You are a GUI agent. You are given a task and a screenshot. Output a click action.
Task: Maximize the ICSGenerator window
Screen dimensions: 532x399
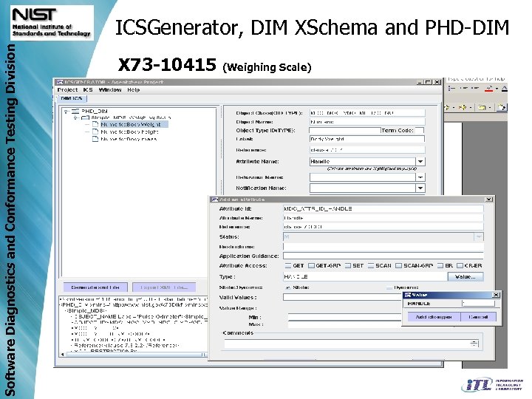click(x=428, y=82)
